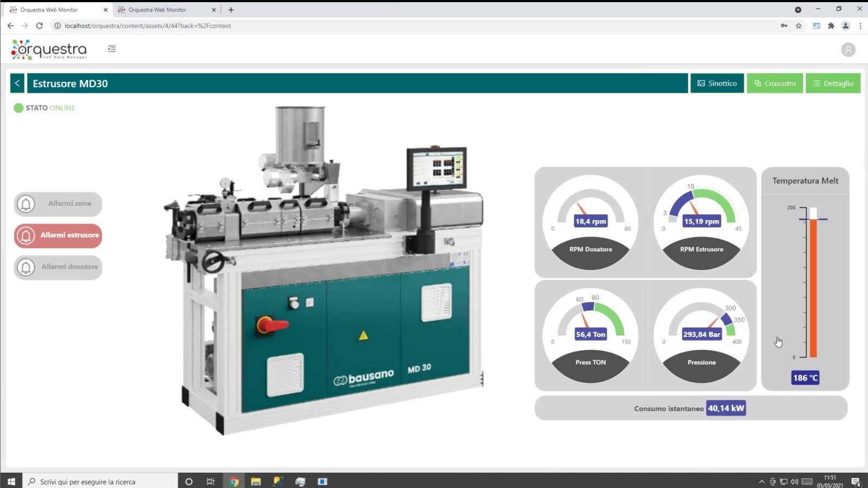Click the volume icon in system tray
Viewport: 868px width, 488px height.
[794, 482]
